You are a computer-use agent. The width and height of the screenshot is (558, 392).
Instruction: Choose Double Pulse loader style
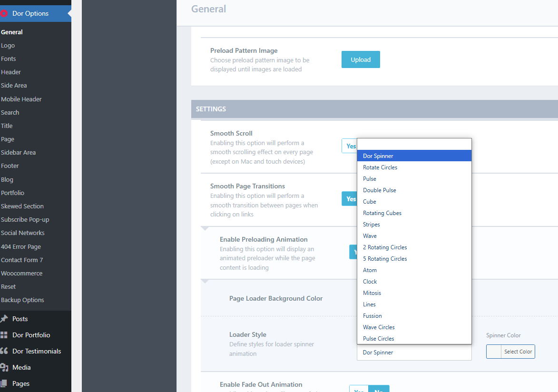coord(414,190)
